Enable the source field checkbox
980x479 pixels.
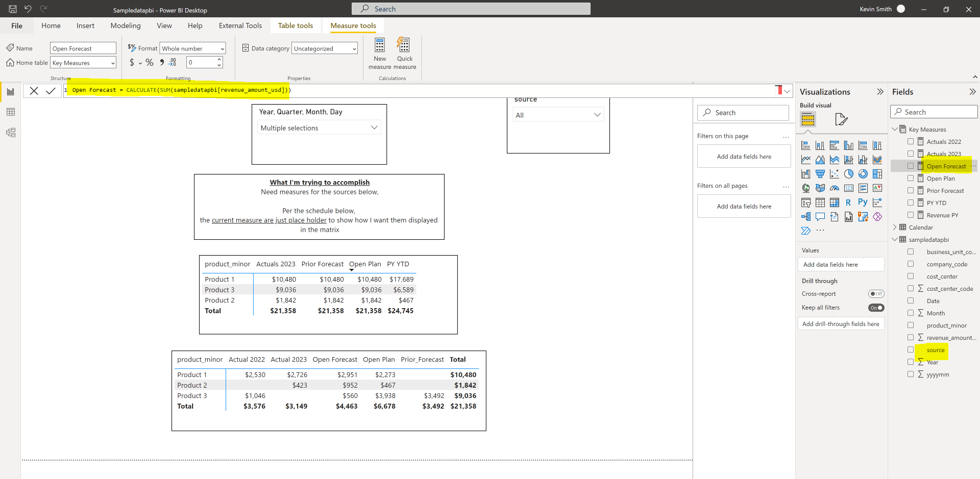pyautogui.click(x=911, y=349)
